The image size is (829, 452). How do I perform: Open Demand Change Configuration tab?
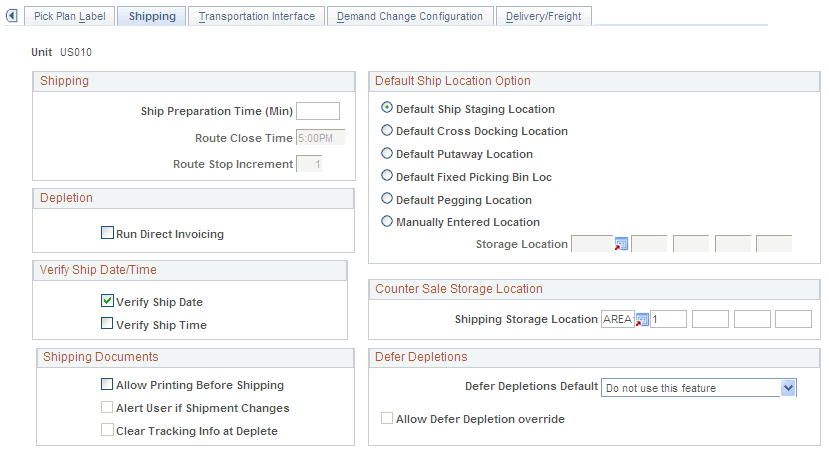[x=410, y=16]
